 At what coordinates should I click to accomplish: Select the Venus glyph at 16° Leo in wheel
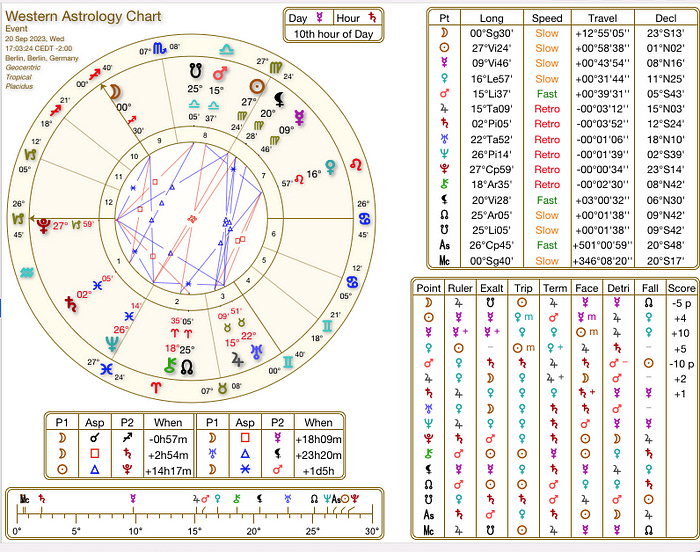(x=330, y=167)
